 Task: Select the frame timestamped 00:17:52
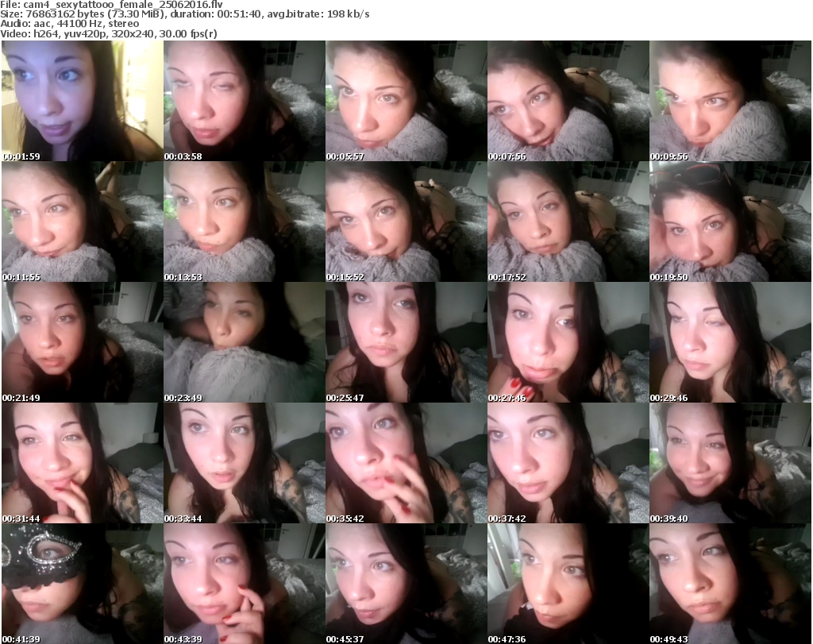(x=568, y=222)
